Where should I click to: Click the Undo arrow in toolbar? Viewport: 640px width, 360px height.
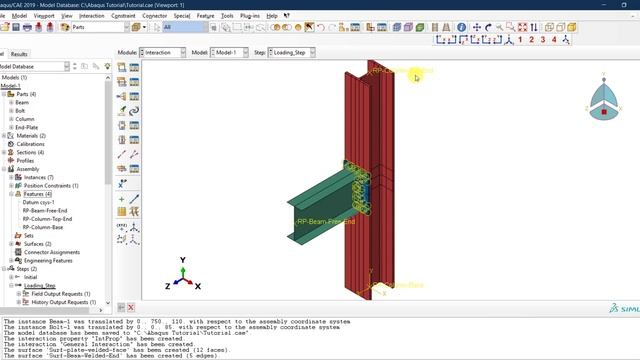(321, 27)
